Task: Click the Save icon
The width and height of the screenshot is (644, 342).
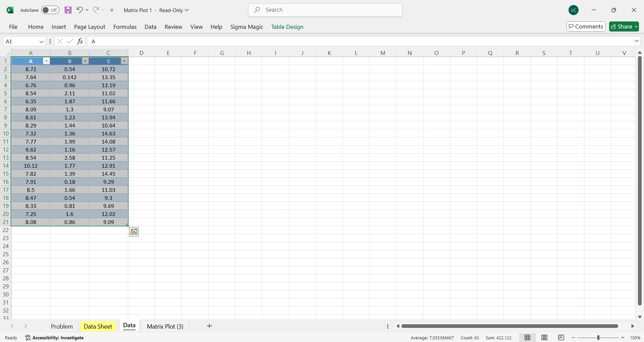Action: coord(68,10)
